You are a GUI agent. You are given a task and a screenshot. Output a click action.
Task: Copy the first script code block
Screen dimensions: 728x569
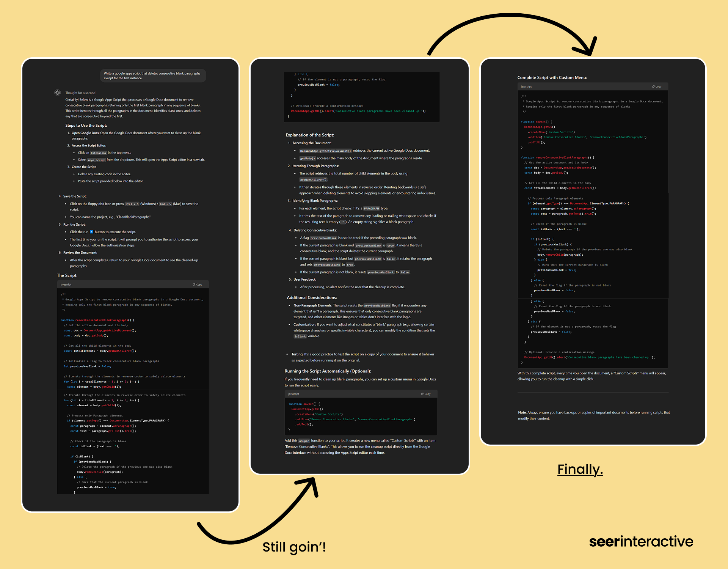point(198,284)
